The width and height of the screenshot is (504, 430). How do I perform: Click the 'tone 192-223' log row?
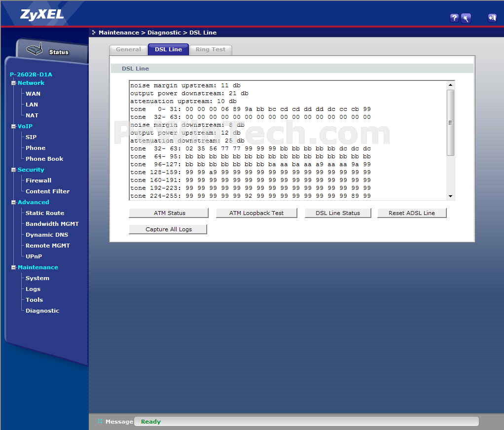tap(251, 188)
